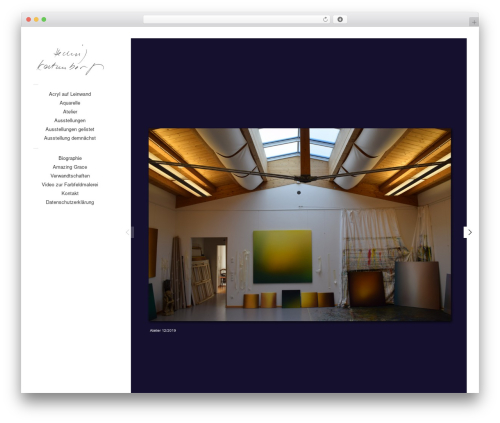Open Amazing Grace link
Image resolution: width=500 pixels, height=423 pixels.
coord(70,167)
